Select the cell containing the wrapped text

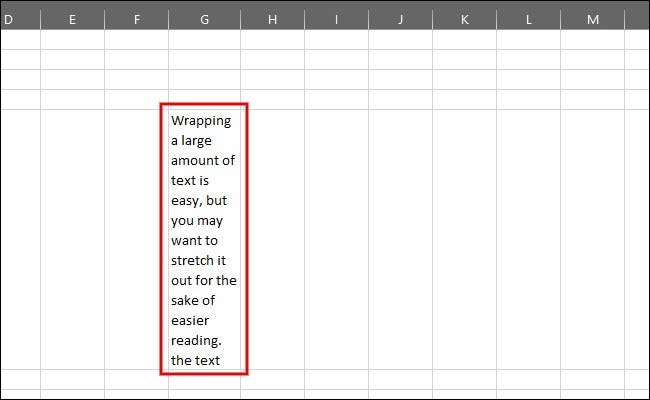(204, 239)
